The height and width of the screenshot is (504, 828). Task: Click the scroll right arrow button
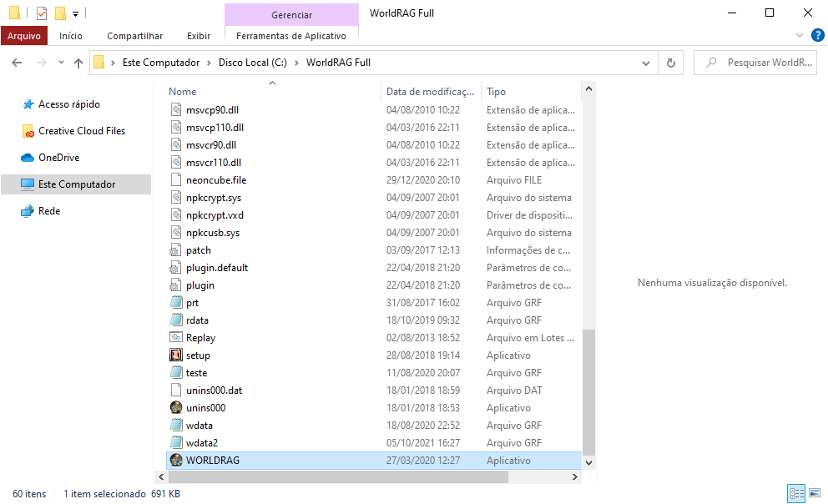coord(575,476)
